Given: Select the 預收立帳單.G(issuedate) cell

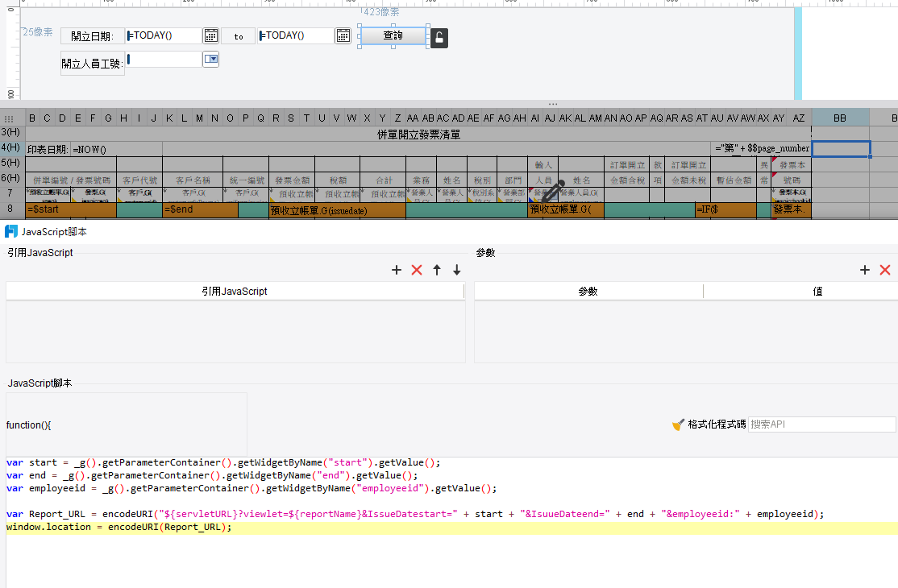Looking at the screenshot, I should click(x=337, y=210).
